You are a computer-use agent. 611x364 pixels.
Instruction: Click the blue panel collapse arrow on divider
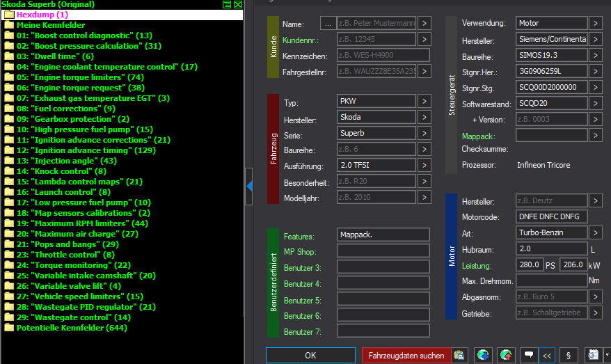click(249, 187)
